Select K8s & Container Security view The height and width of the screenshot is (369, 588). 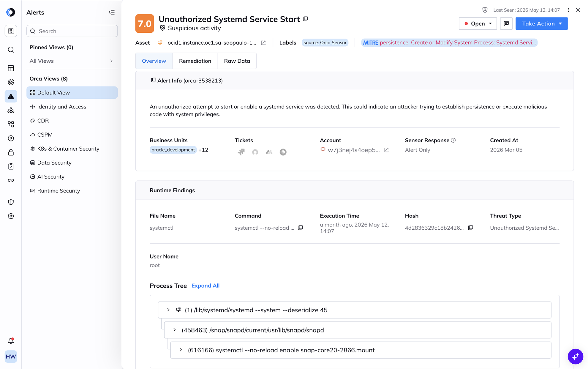[x=72, y=149]
